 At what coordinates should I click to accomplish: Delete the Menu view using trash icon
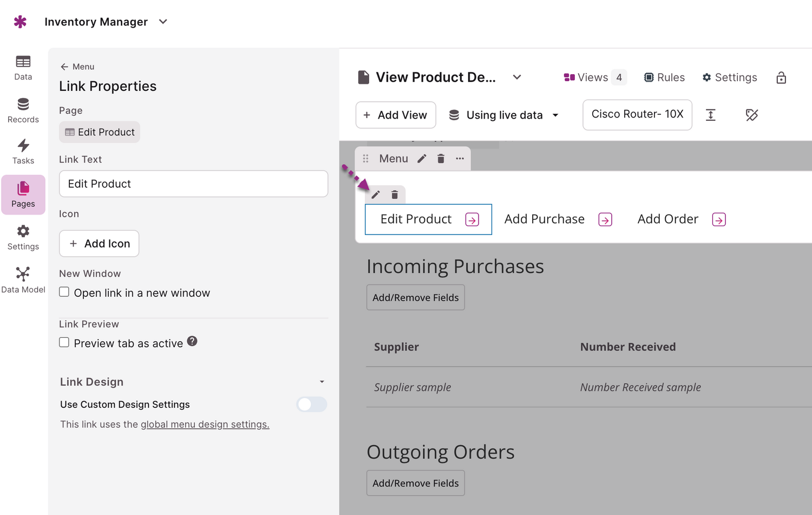coord(441,159)
